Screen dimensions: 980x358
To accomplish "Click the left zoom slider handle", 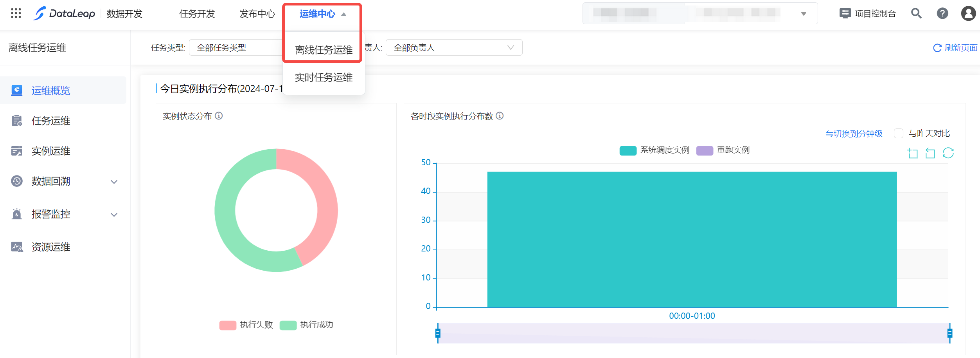I will click(438, 333).
